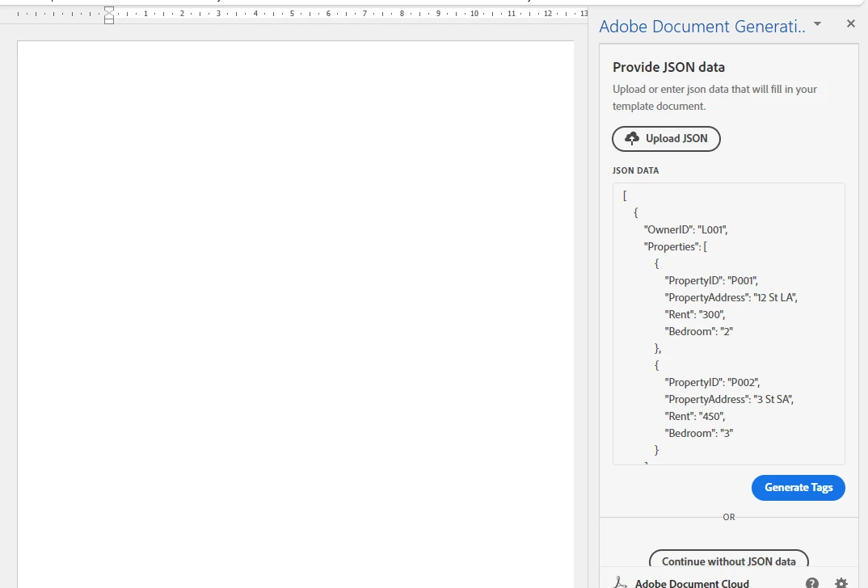Click the "Rent": "450" line
This screenshot has height=588, width=868.
point(695,417)
